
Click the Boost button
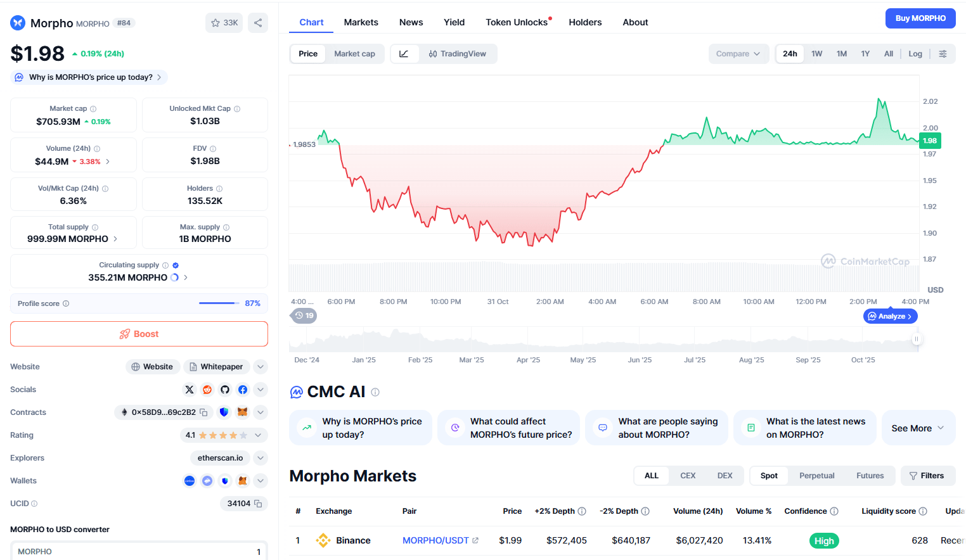pyautogui.click(x=139, y=334)
